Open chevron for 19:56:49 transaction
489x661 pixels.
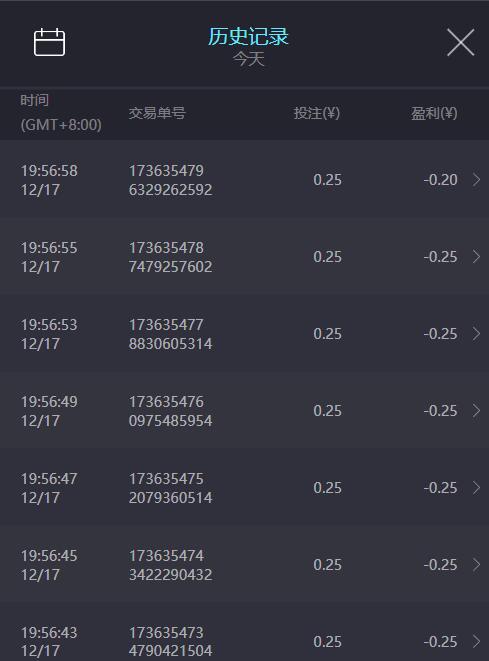tap(476, 411)
